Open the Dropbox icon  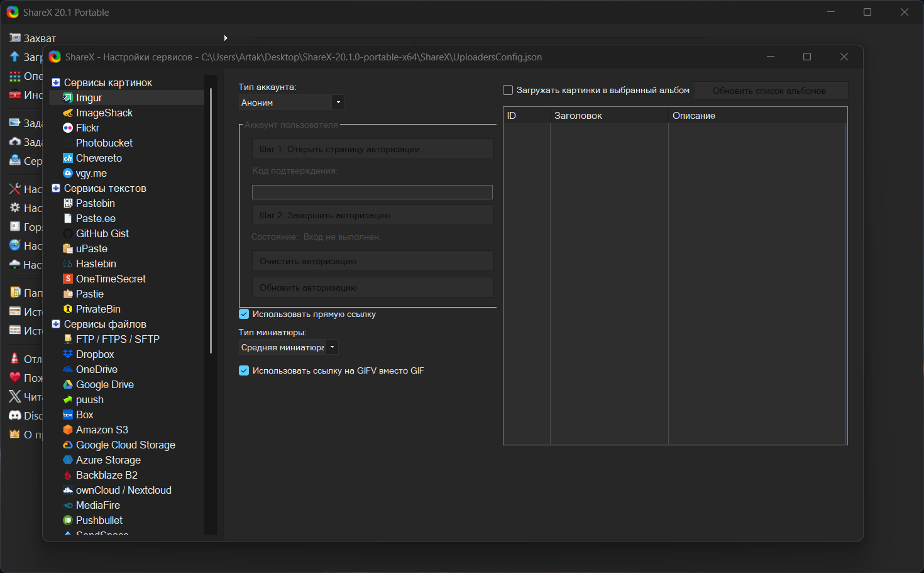(68, 354)
